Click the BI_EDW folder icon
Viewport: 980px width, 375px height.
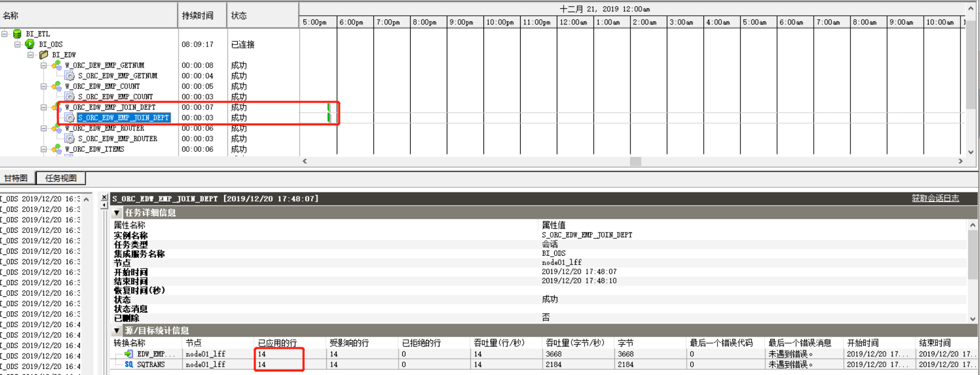43,55
